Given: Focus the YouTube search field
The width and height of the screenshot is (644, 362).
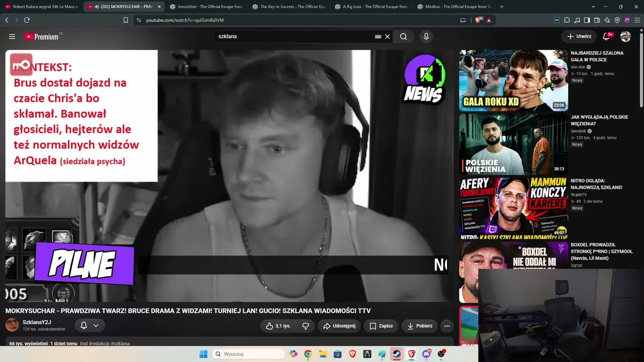Looking at the screenshot, I should [x=296, y=37].
